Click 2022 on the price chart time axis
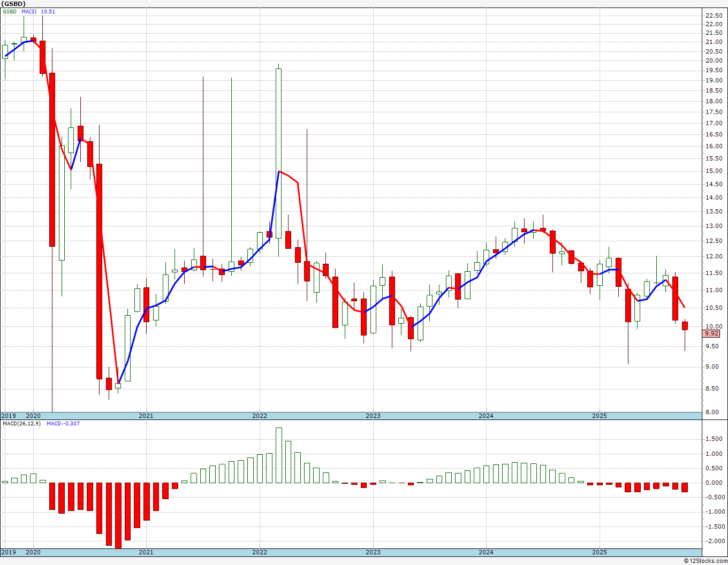728x565 pixels. [260, 416]
